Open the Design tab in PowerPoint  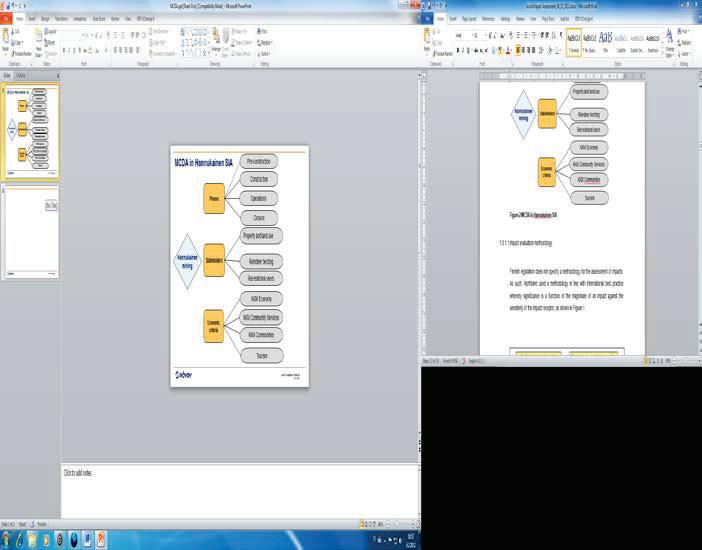tap(45, 19)
